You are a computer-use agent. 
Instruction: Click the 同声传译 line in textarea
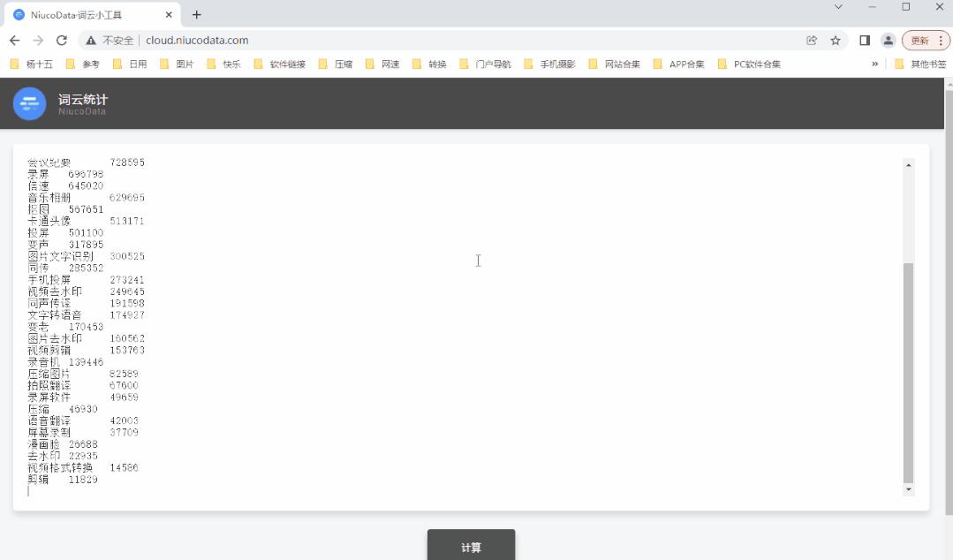tap(87, 303)
